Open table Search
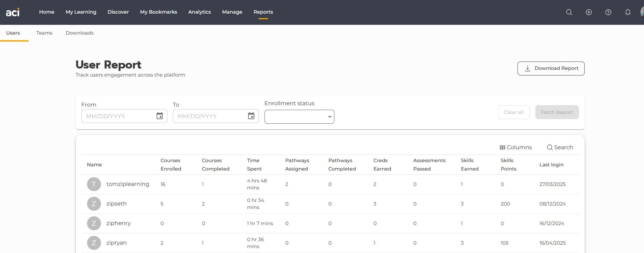Image resolution: width=644 pixels, height=253 pixels. coord(560,147)
